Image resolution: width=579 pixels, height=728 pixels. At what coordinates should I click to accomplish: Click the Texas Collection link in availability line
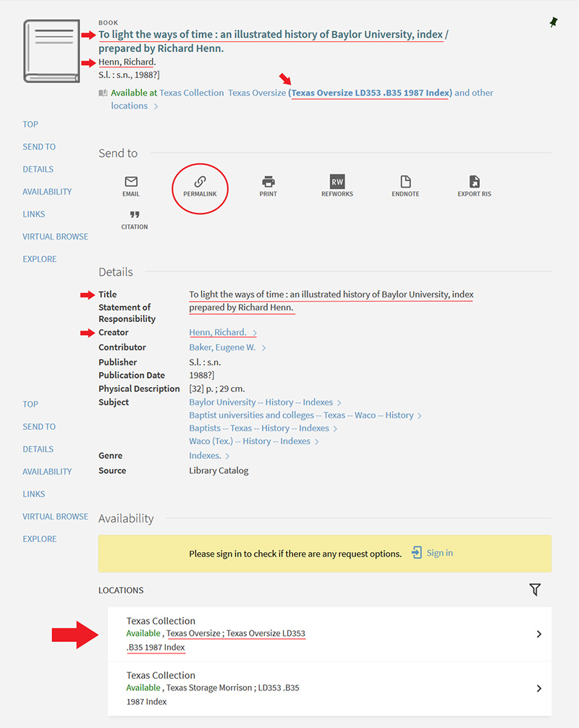tap(191, 93)
